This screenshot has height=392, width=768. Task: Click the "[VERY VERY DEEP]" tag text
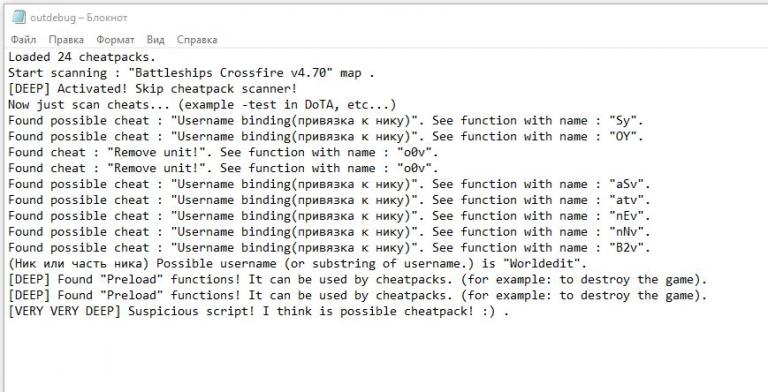click(x=64, y=311)
